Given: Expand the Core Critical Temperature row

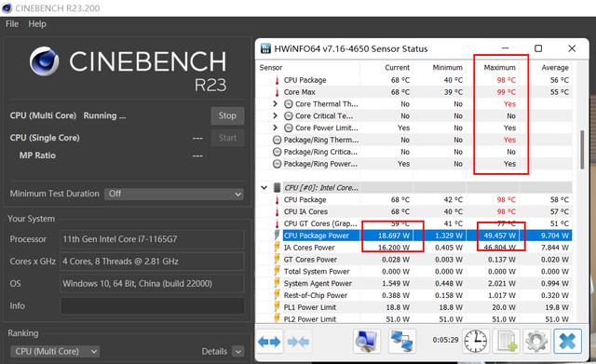Looking at the screenshot, I should click(x=276, y=115).
